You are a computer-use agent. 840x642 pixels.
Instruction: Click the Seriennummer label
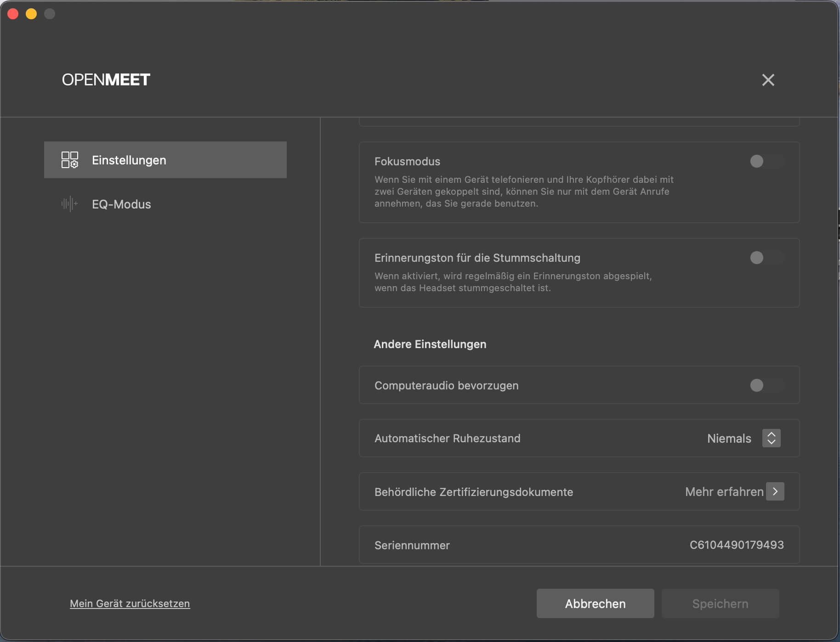point(412,546)
